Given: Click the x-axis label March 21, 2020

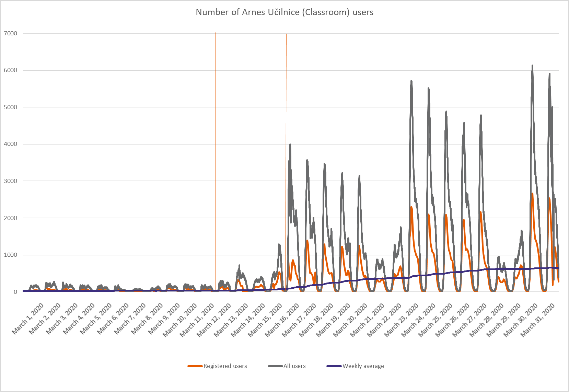Looking at the screenshot, I should (368, 320).
